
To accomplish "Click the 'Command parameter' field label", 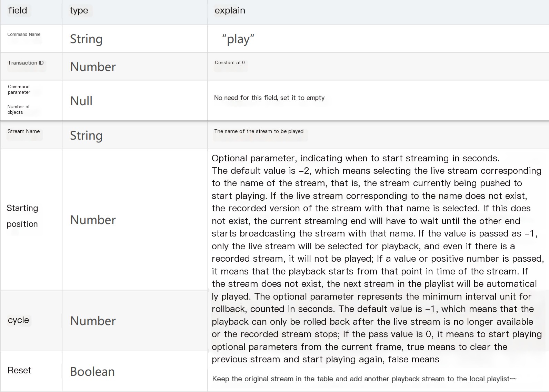I will 19,89.
